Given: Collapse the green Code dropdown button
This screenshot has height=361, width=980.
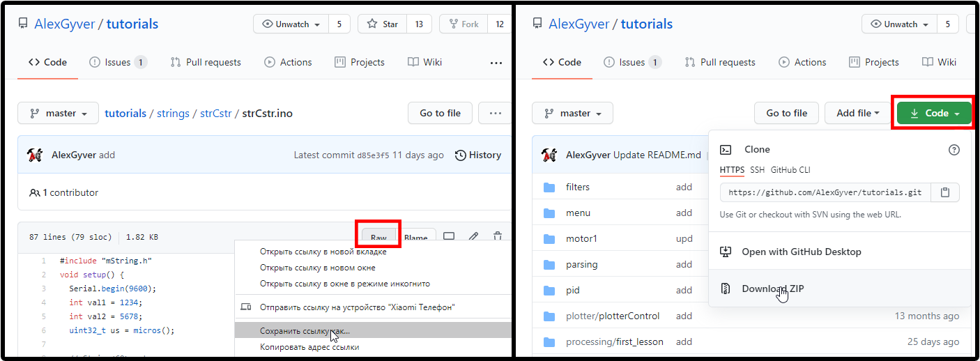Looking at the screenshot, I should pos(935,113).
